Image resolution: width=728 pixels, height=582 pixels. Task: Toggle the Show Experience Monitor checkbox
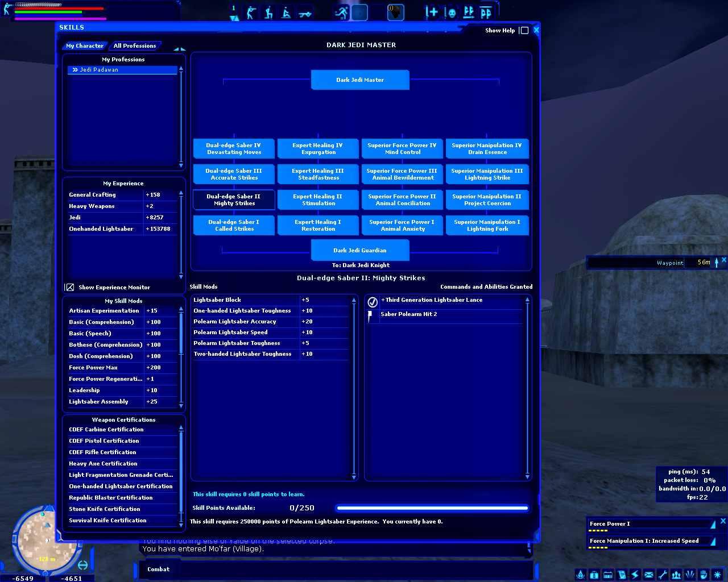pos(69,288)
